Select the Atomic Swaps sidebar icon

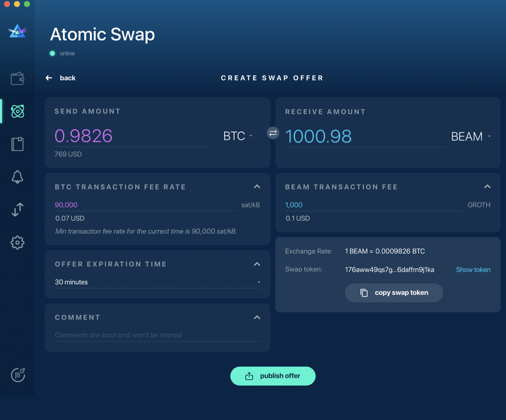17,111
